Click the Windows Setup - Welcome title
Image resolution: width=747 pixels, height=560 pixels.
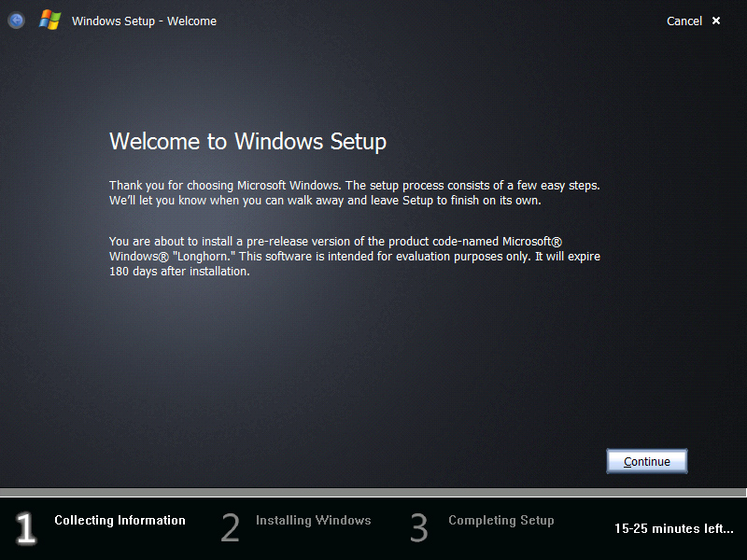point(144,21)
